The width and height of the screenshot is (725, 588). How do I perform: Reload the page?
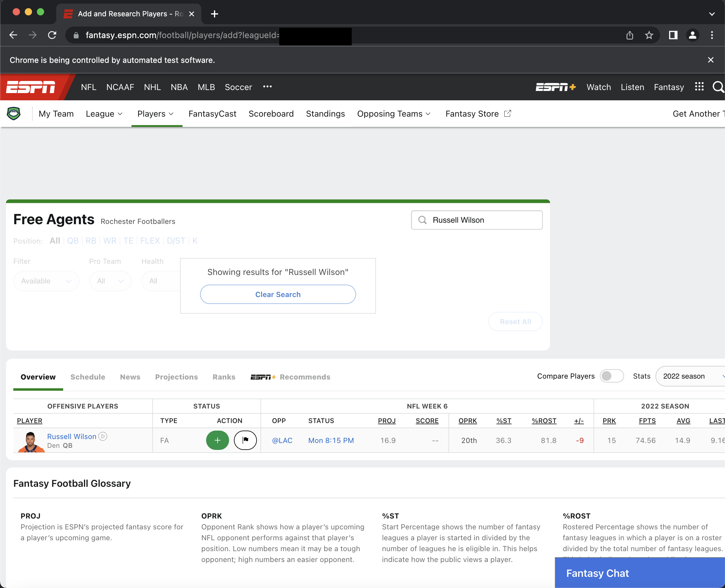(x=52, y=35)
